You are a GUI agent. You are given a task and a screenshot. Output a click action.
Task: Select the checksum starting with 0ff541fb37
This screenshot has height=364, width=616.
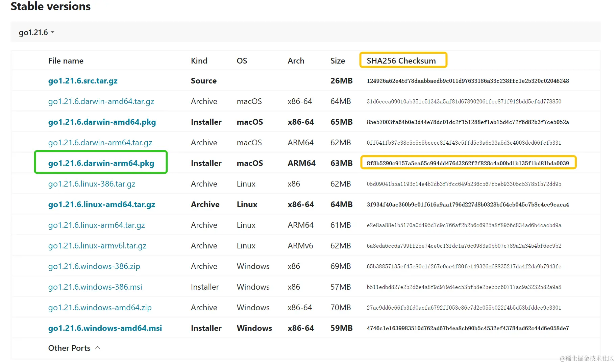pyautogui.click(x=464, y=143)
